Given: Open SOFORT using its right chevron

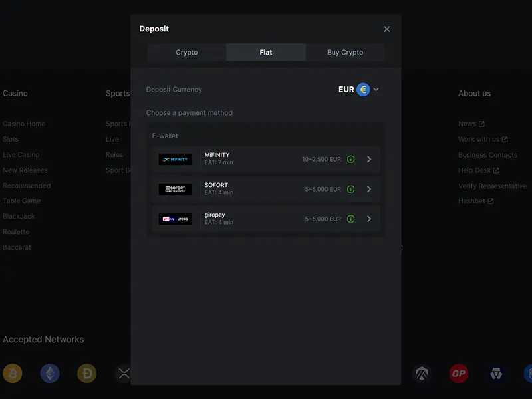Looking at the screenshot, I should 369,189.
